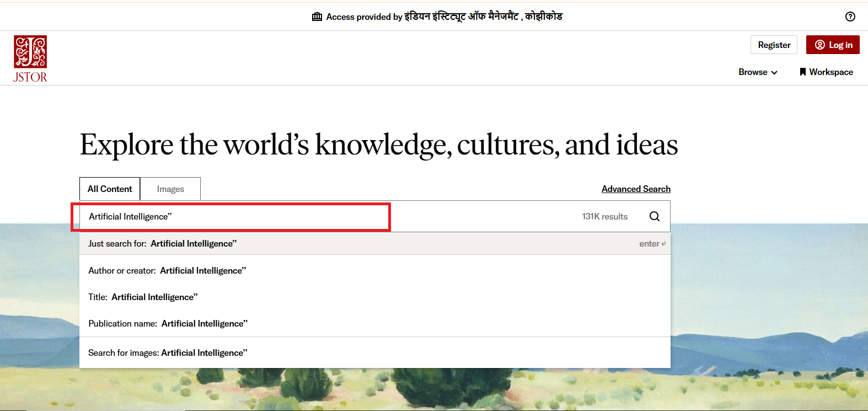
Task: Switch to the Images tab
Action: tap(170, 189)
